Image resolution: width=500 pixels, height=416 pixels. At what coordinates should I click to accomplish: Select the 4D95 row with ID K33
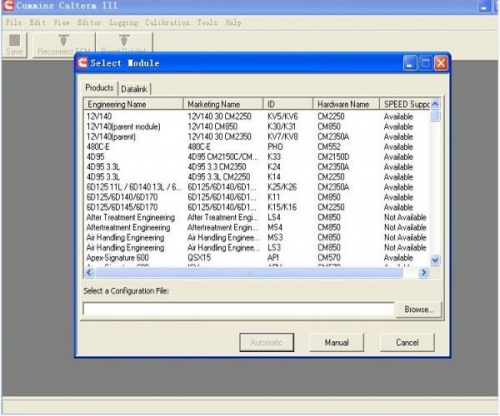[257, 157]
